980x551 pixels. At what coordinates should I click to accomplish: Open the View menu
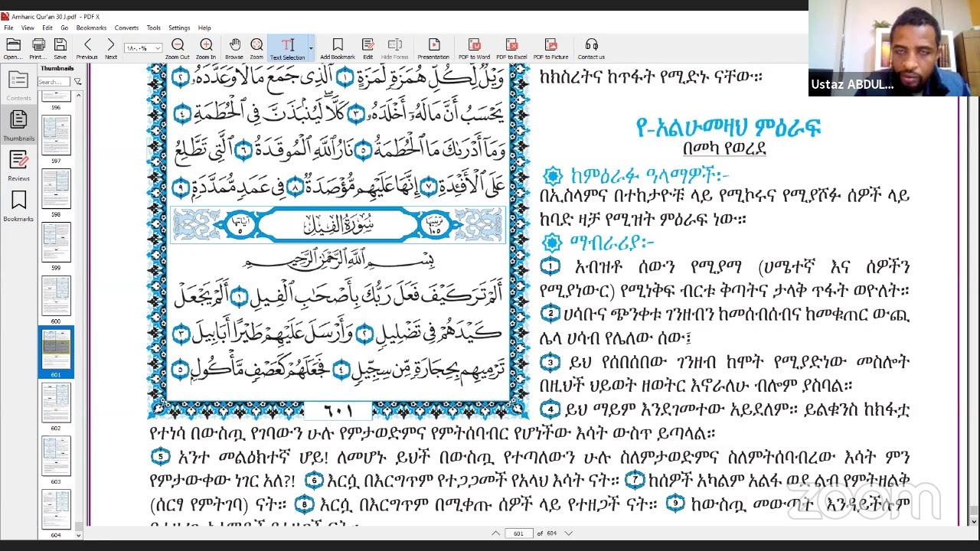[28, 28]
